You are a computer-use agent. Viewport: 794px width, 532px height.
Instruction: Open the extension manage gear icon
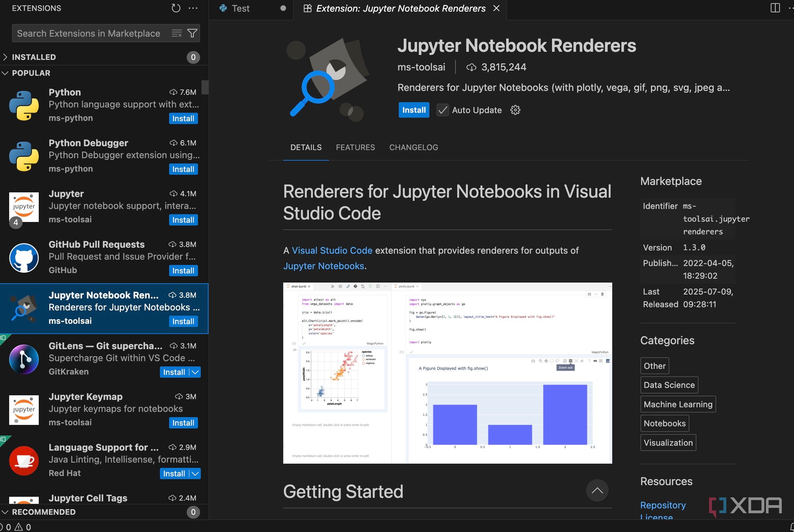point(515,110)
